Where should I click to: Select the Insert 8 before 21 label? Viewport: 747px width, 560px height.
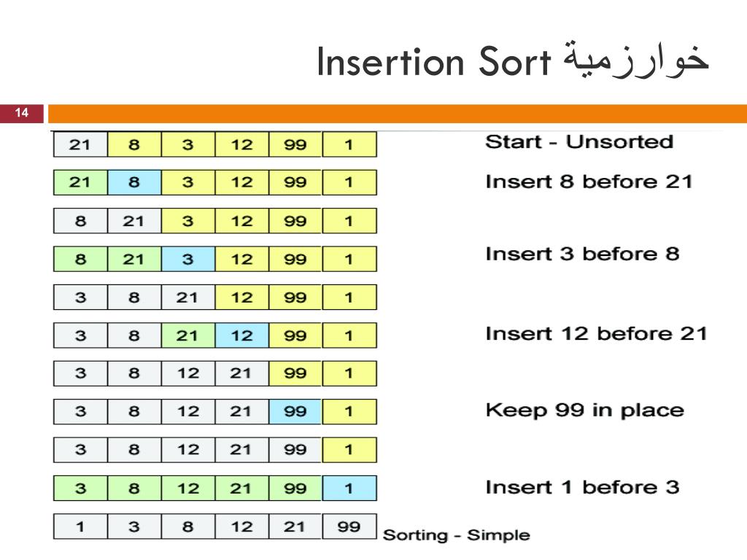[589, 182]
